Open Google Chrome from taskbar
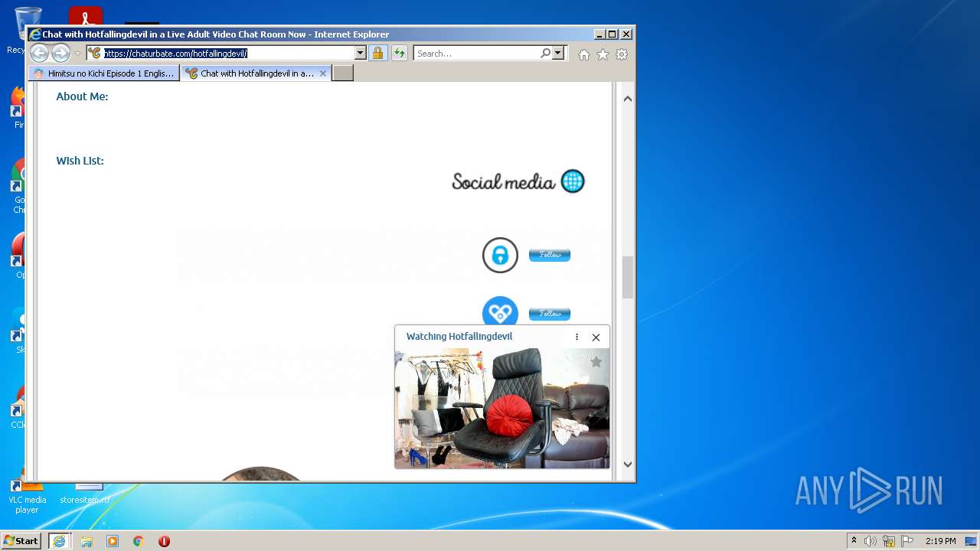 coord(139,541)
